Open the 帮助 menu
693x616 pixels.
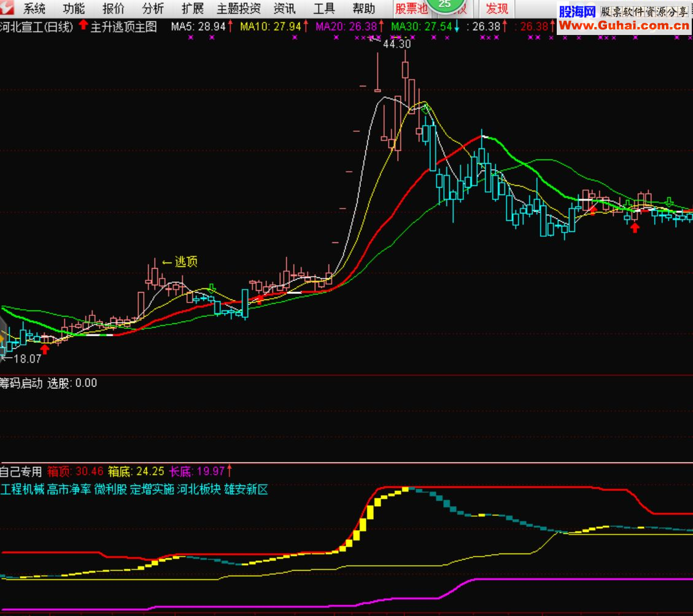364,9
